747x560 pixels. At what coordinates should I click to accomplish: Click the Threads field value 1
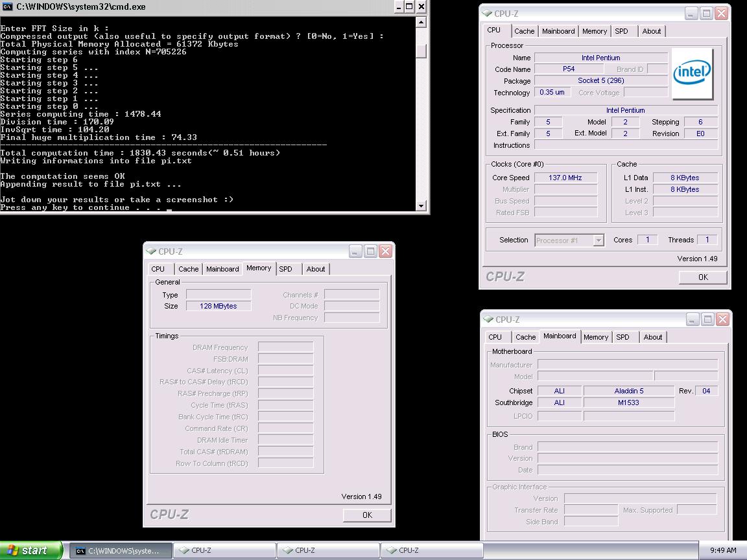tap(707, 240)
